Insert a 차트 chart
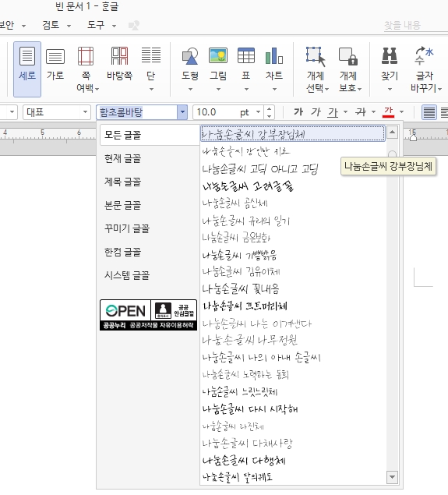Viewport: 448px width, 495px height. point(273,69)
